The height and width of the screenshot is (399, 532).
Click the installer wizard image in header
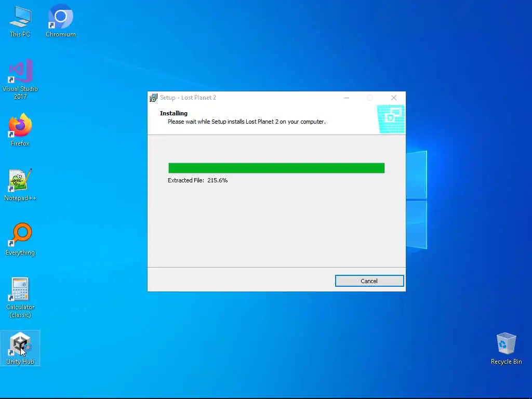[391, 119]
